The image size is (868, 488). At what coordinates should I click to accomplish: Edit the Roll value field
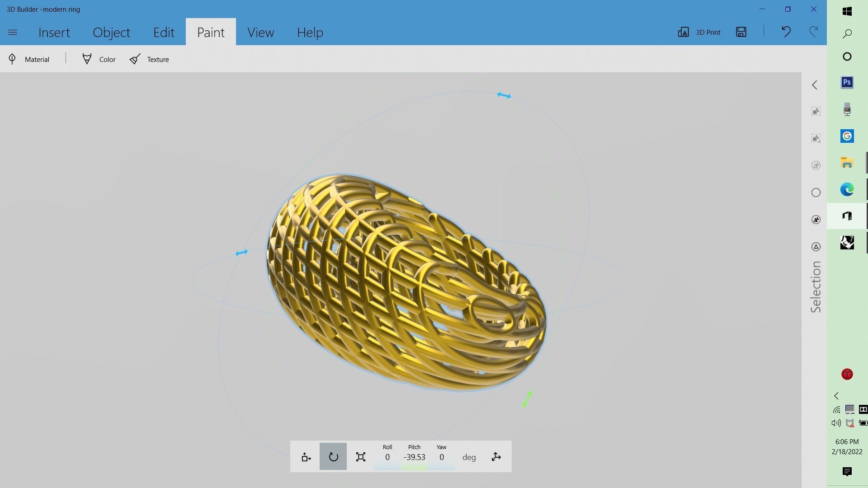[x=387, y=457]
